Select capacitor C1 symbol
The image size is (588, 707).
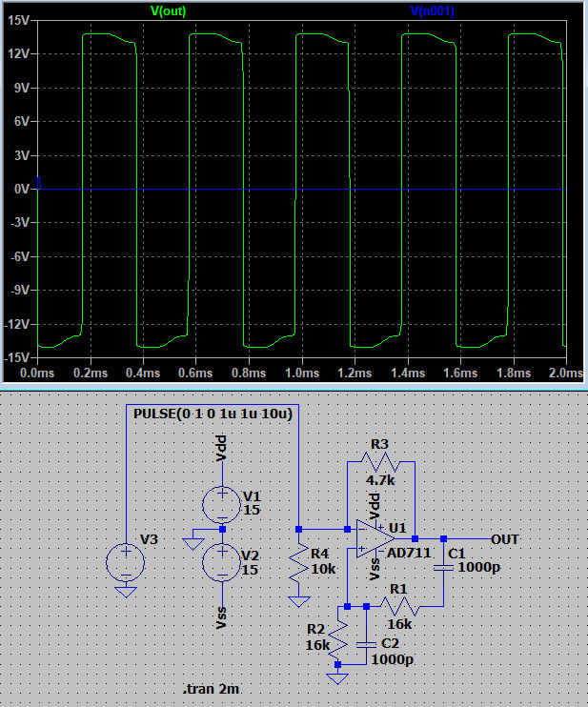(443, 568)
